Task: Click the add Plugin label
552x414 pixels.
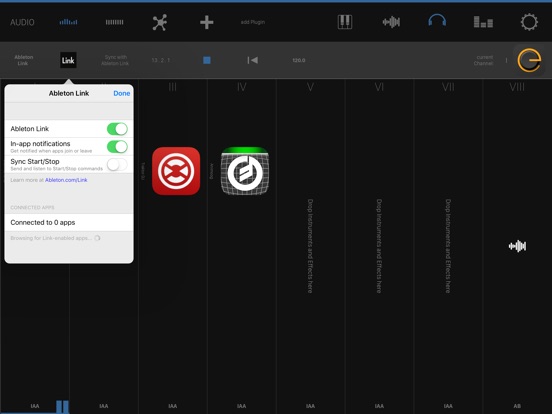Action: (253, 22)
